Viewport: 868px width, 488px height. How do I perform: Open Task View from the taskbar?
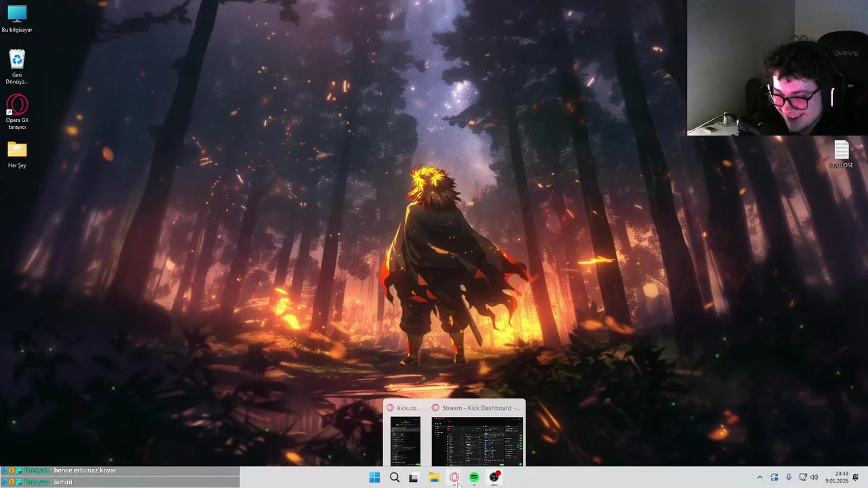point(414,478)
